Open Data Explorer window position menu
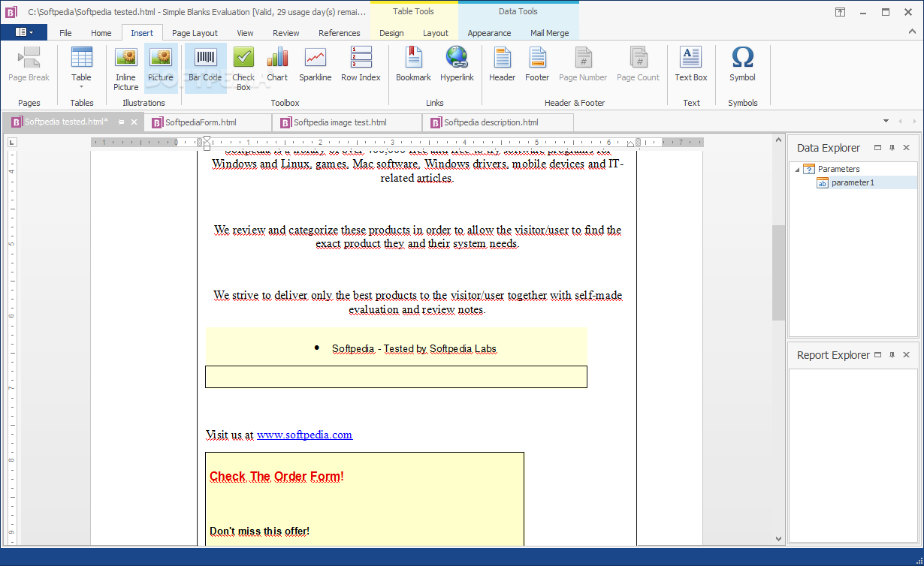This screenshot has height=566, width=924. pyautogui.click(x=877, y=148)
